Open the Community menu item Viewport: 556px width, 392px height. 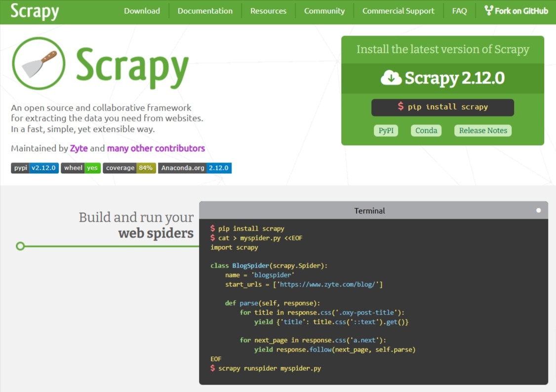[x=324, y=11]
